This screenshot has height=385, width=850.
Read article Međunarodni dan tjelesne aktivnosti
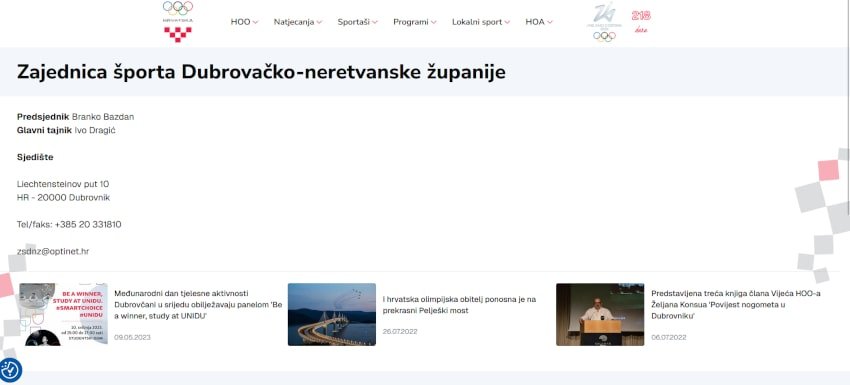click(198, 304)
